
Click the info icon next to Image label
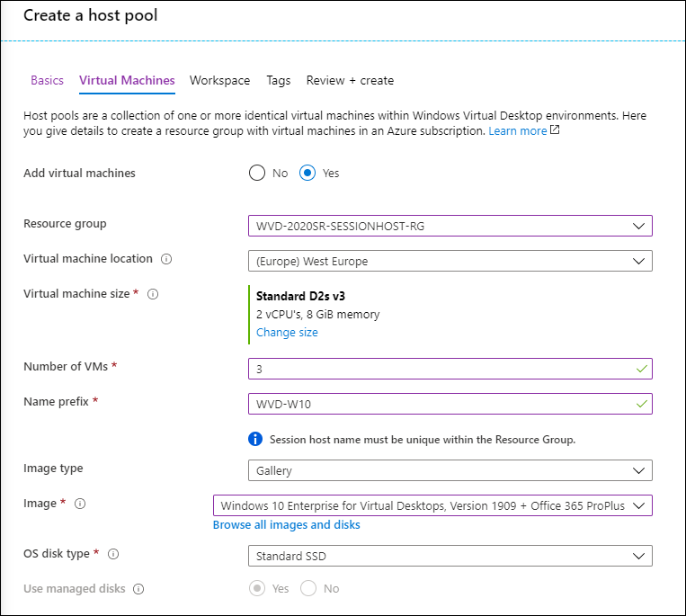pyautogui.click(x=80, y=504)
